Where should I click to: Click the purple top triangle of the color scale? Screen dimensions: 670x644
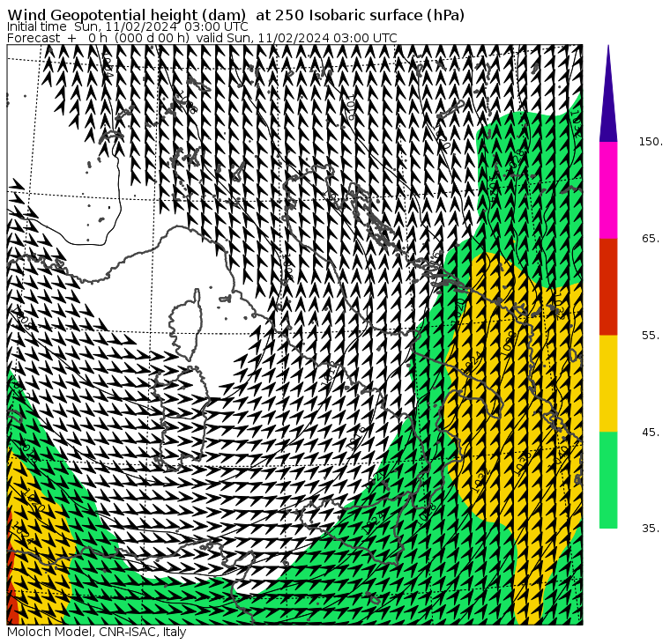pos(608,93)
